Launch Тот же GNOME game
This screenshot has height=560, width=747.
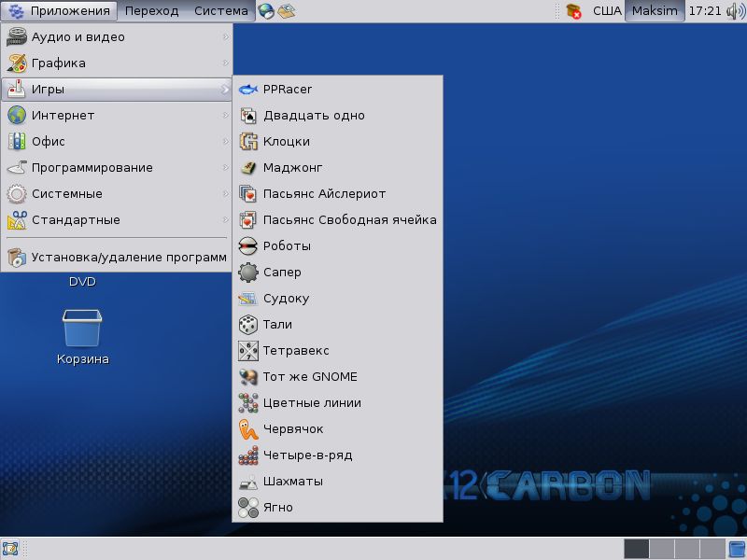click(x=337, y=377)
